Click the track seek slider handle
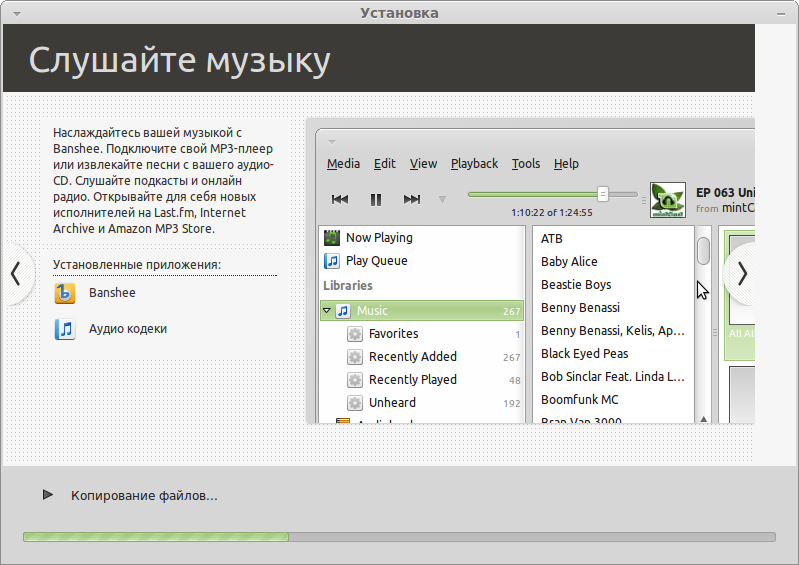This screenshot has height=565, width=799. [602, 194]
